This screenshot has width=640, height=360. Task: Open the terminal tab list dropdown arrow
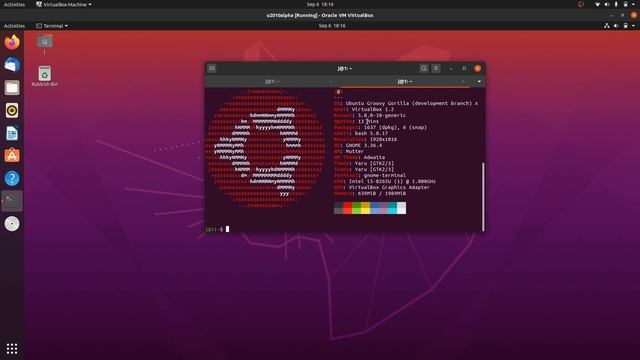pyautogui.click(x=479, y=82)
